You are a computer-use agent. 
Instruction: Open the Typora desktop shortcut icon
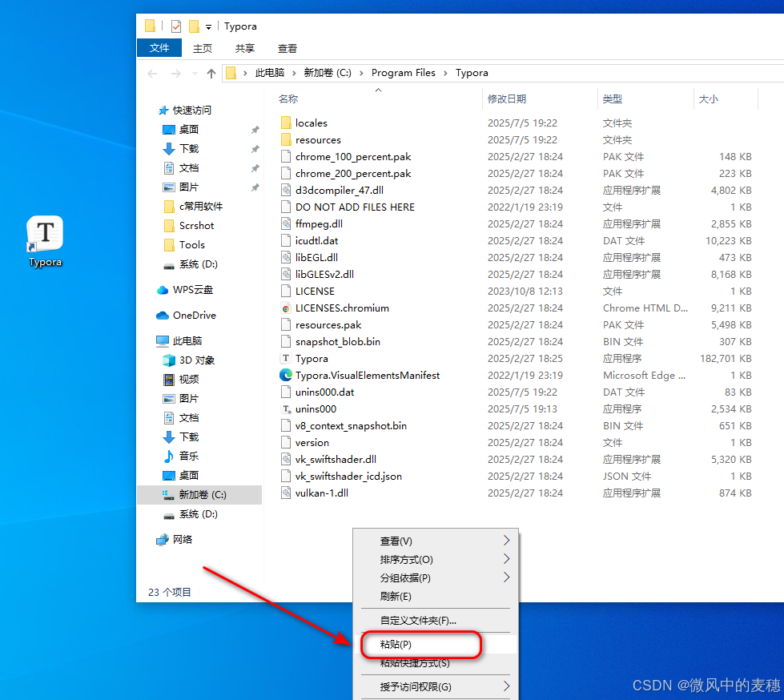45,242
